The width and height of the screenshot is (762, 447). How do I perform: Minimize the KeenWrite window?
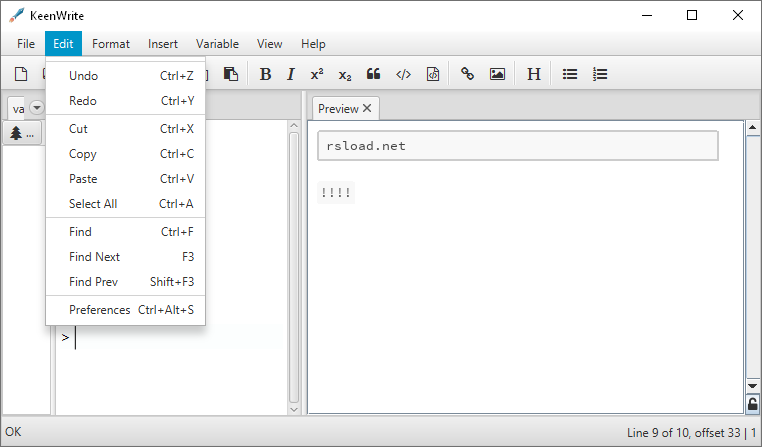pos(647,16)
